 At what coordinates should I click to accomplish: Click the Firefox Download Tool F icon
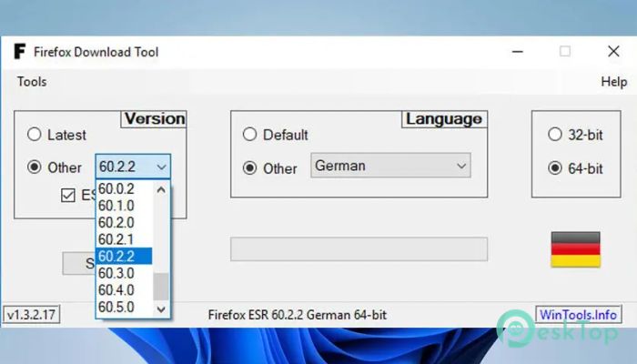[19, 52]
